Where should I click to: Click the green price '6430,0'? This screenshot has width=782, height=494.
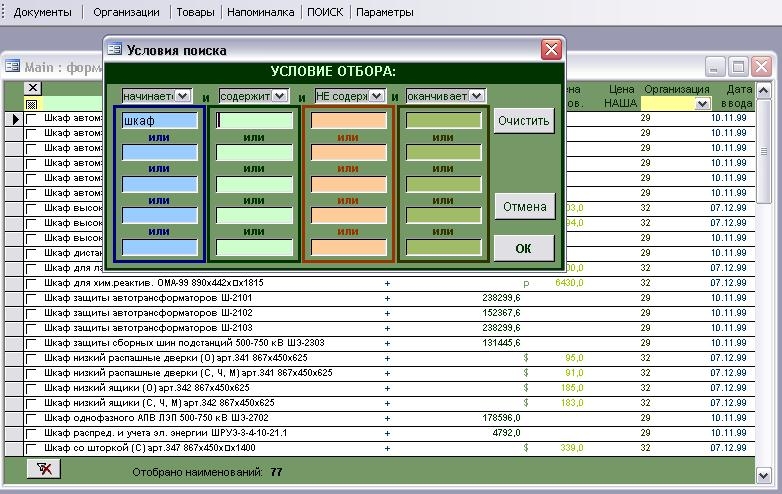[569, 283]
